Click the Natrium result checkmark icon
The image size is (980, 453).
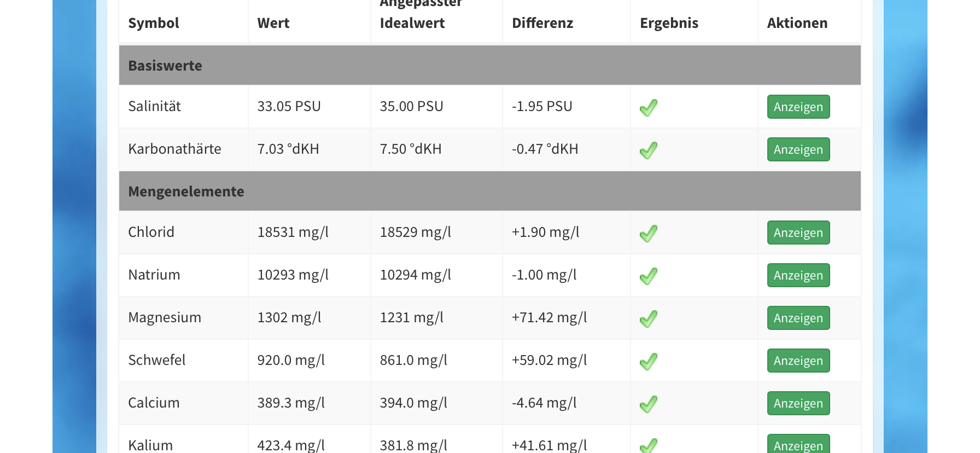649,276
